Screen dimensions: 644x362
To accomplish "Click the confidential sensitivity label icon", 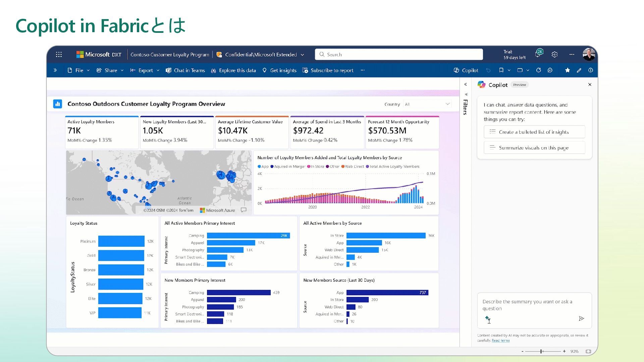I will pos(219,54).
